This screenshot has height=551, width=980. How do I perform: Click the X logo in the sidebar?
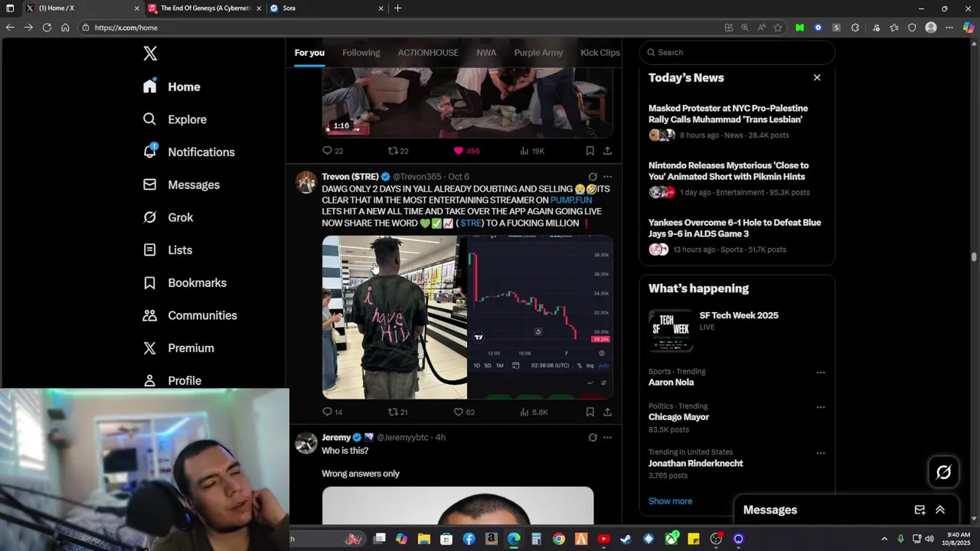pos(150,54)
